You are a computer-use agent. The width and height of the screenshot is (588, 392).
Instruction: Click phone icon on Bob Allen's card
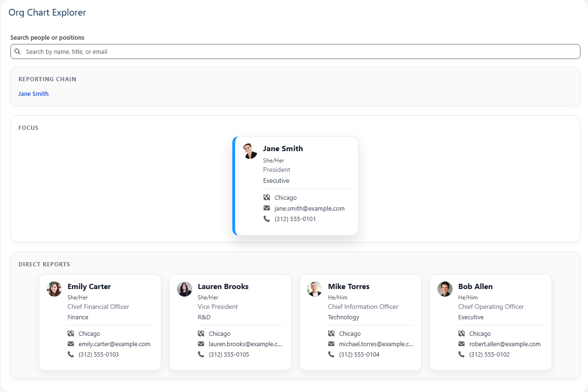point(462,354)
